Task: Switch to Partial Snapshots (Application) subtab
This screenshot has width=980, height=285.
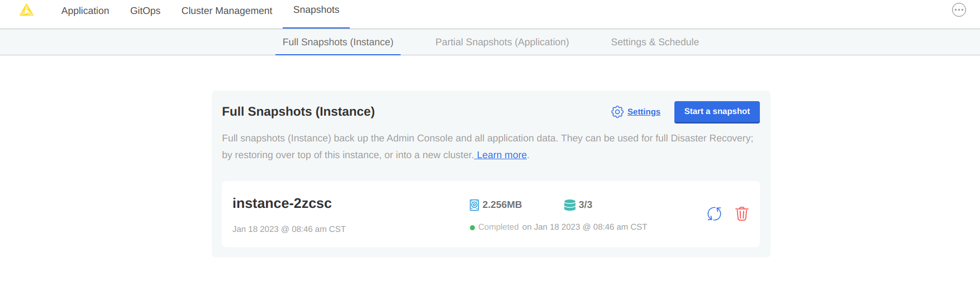Action: coord(502,42)
